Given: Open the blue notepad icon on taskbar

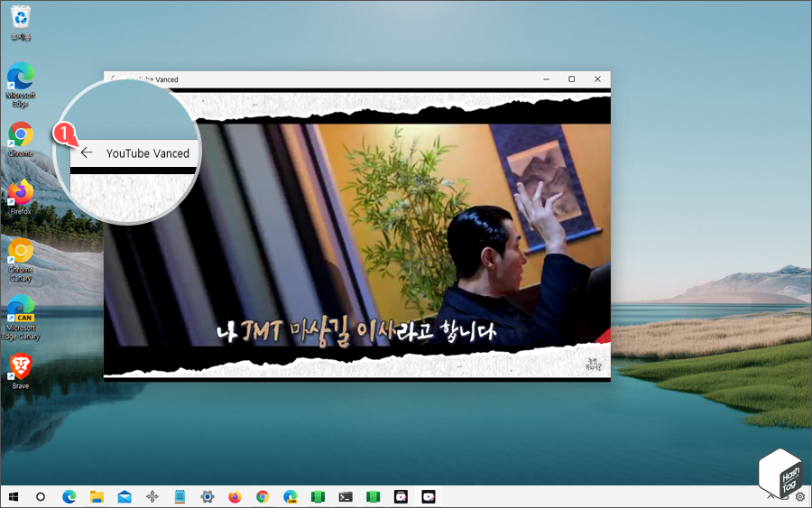Looking at the screenshot, I should [x=180, y=497].
